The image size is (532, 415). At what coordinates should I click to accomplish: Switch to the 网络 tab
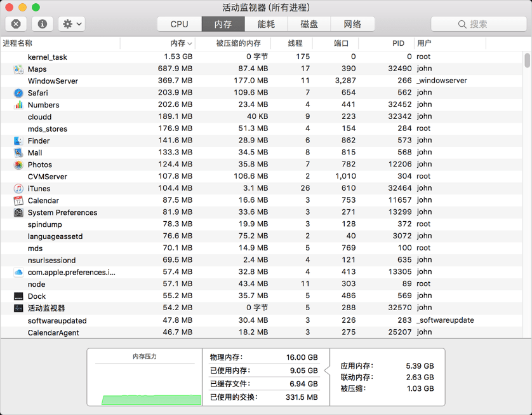352,24
